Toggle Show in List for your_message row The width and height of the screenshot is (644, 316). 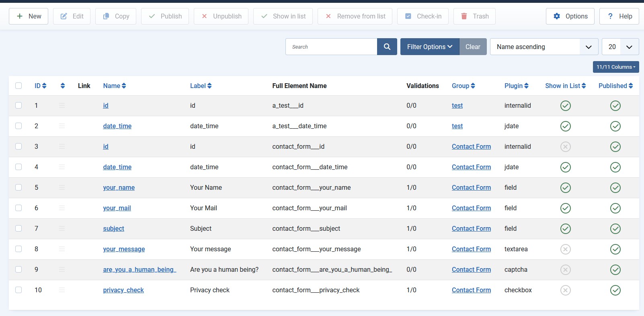click(565, 249)
